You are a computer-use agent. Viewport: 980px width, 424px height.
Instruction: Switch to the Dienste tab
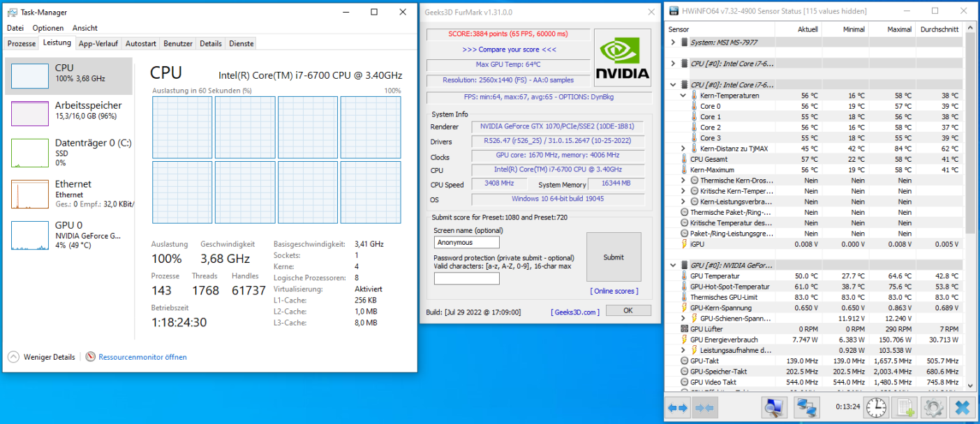point(242,43)
